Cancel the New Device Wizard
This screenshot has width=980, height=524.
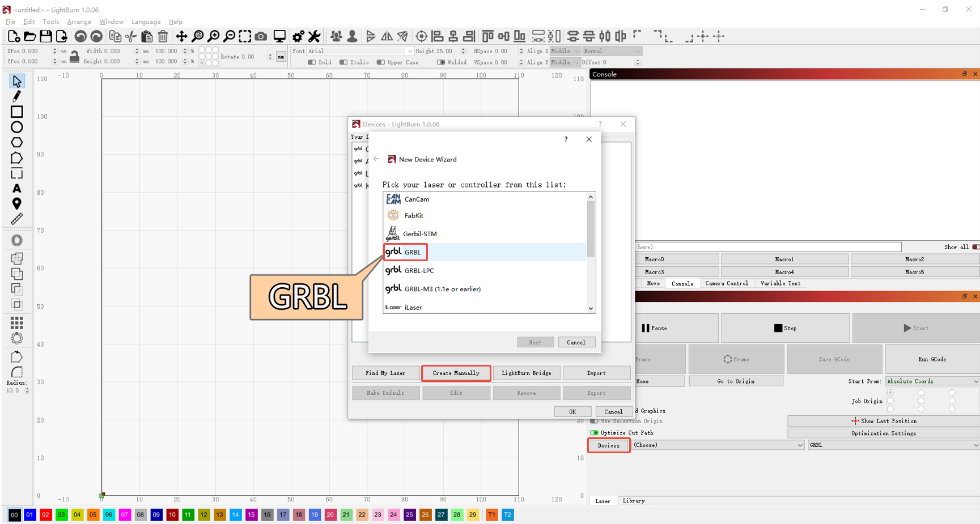tap(576, 342)
